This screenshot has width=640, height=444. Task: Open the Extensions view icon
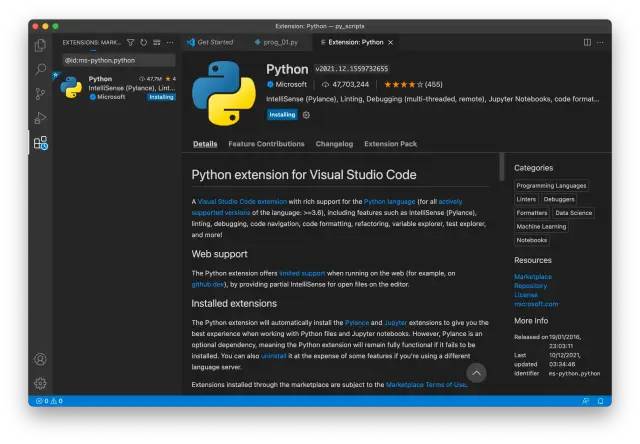click(40, 143)
